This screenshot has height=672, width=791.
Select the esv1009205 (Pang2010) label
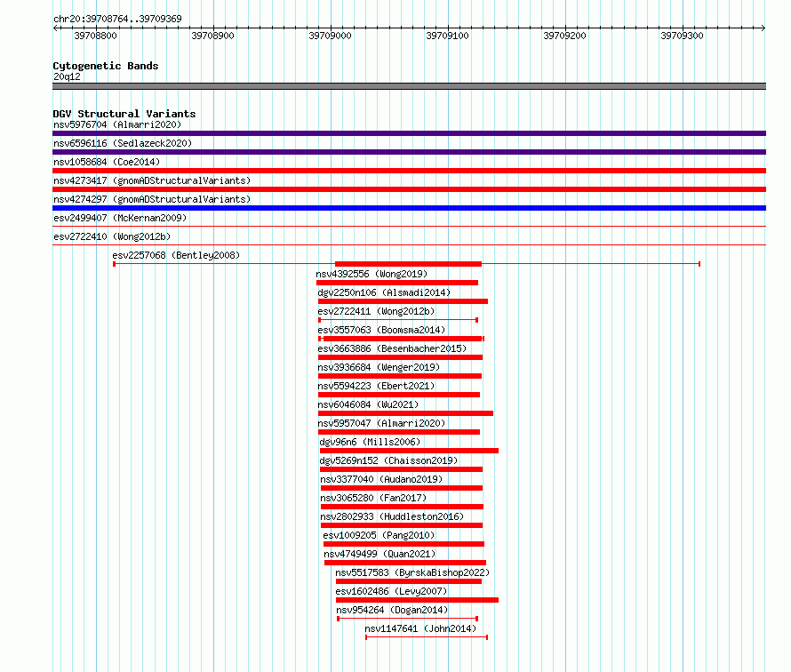tap(379, 535)
